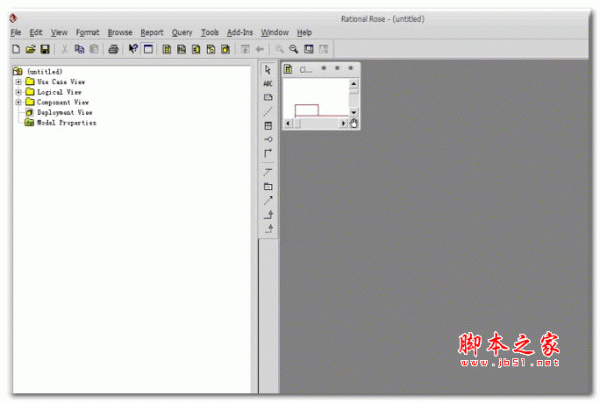Select Deployment View in the browser
The width and height of the screenshot is (600, 403).
tap(64, 113)
